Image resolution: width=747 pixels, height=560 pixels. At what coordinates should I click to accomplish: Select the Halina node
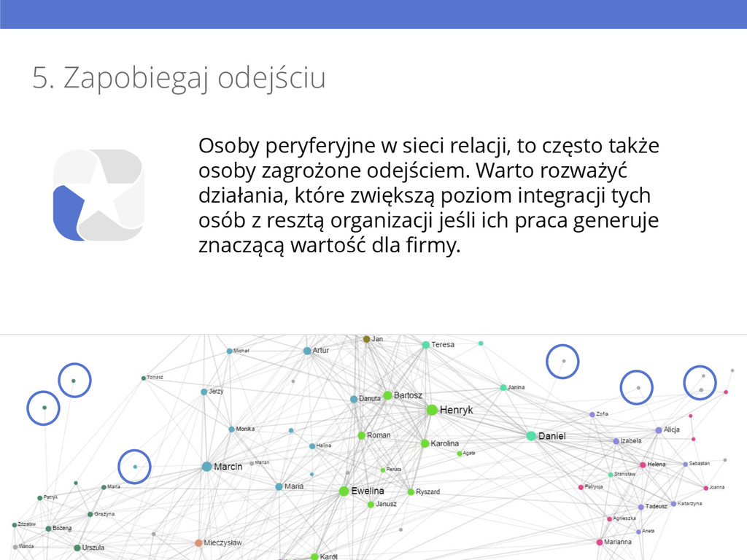tap(312, 446)
